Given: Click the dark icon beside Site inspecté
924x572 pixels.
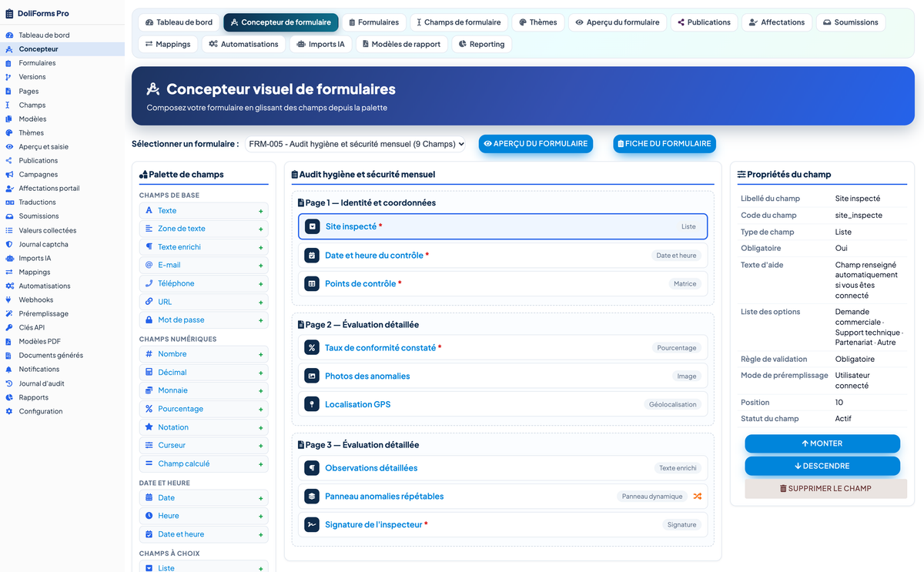Looking at the screenshot, I should coord(312,226).
